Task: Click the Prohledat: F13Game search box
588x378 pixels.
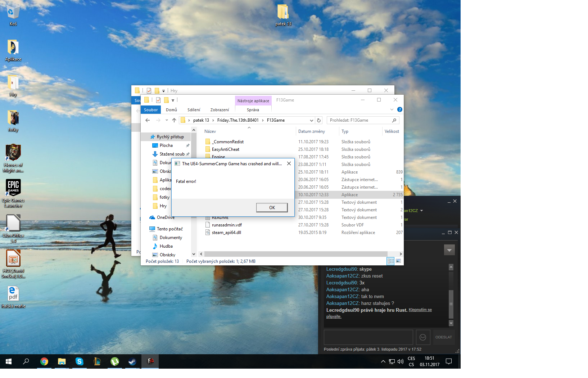Action: coord(363,120)
